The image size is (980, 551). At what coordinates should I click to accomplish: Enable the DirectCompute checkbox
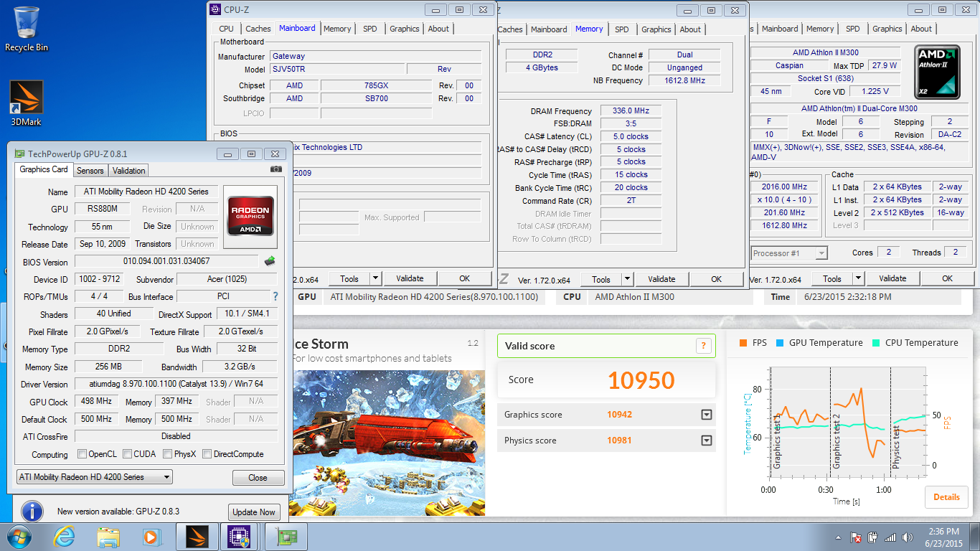point(207,454)
